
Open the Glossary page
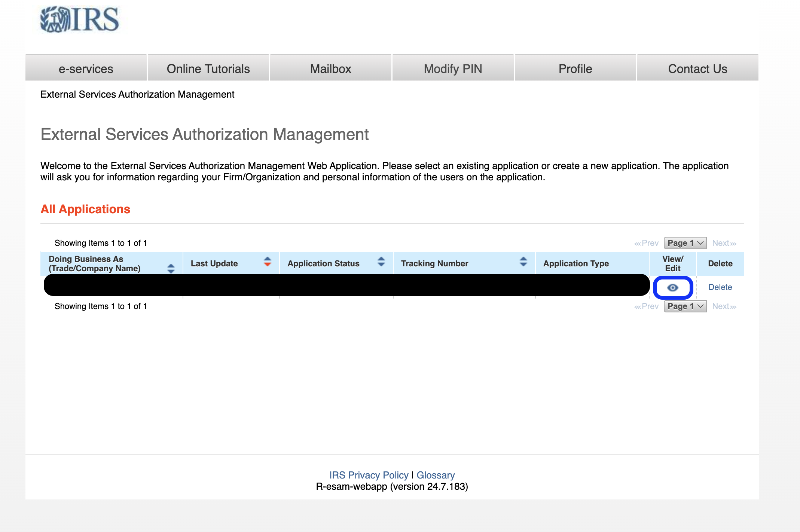(436, 475)
